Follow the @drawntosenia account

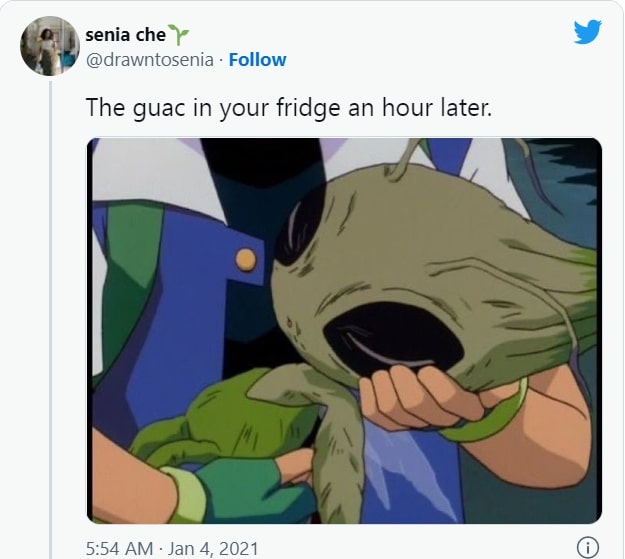257,60
